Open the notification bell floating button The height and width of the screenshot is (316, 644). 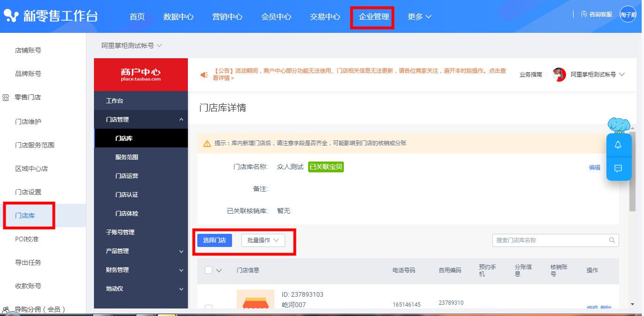(x=618, y=145)
